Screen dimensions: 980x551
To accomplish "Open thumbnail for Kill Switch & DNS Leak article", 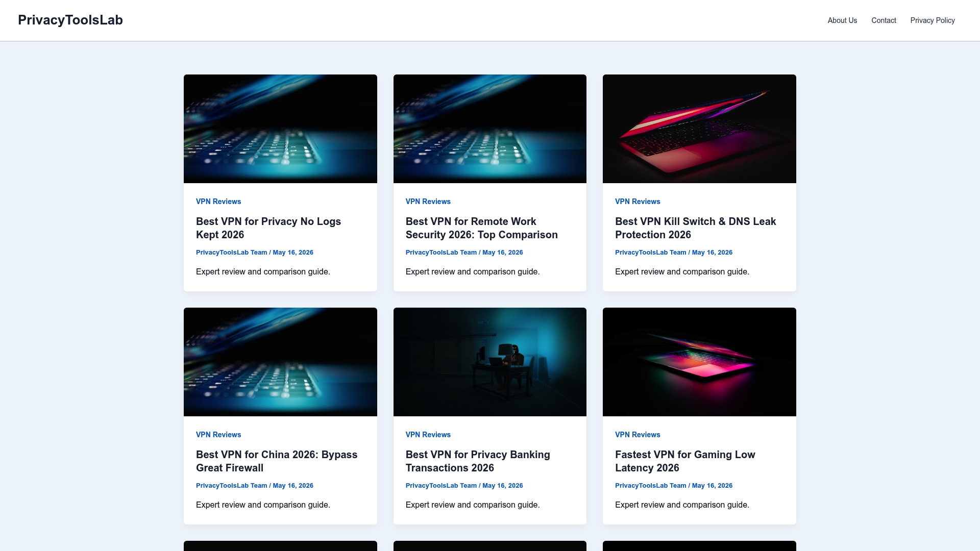I will [699, 129].
